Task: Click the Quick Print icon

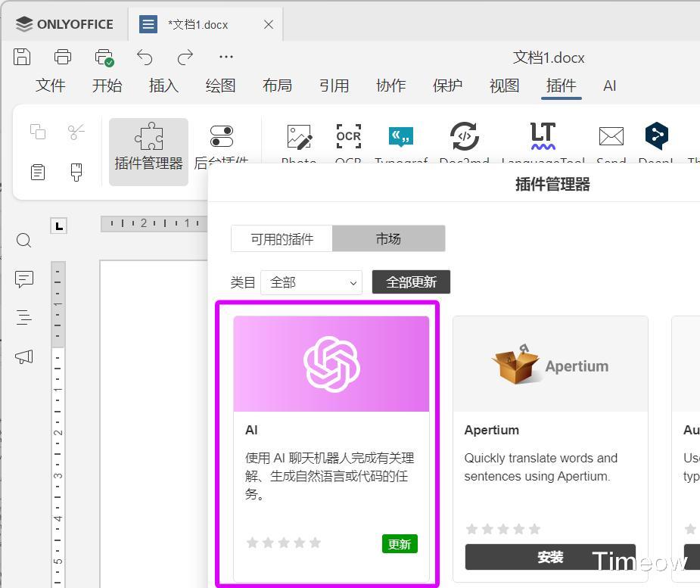Action: [104, 58]
